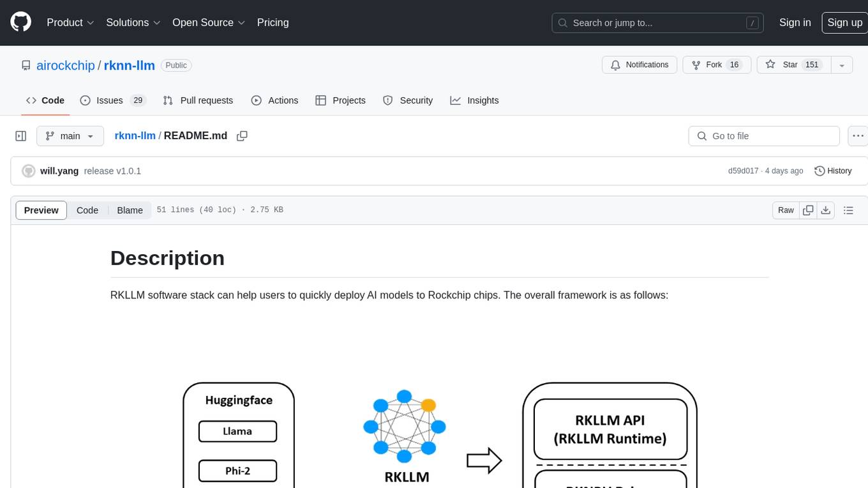View will.yang avatar profile
This screenshot has height=488, width=868.
[28, 171]
